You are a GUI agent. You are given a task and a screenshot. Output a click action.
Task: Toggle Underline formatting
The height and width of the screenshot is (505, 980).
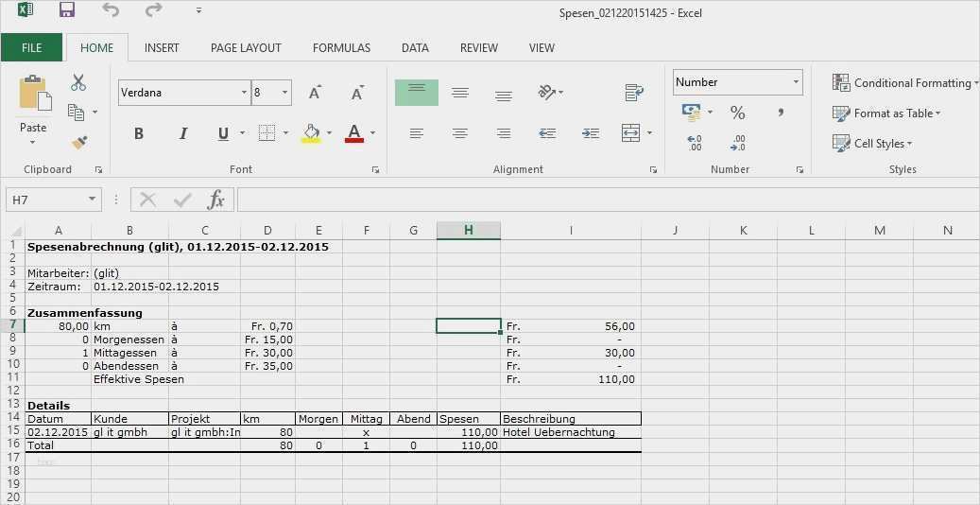point(223,133)
